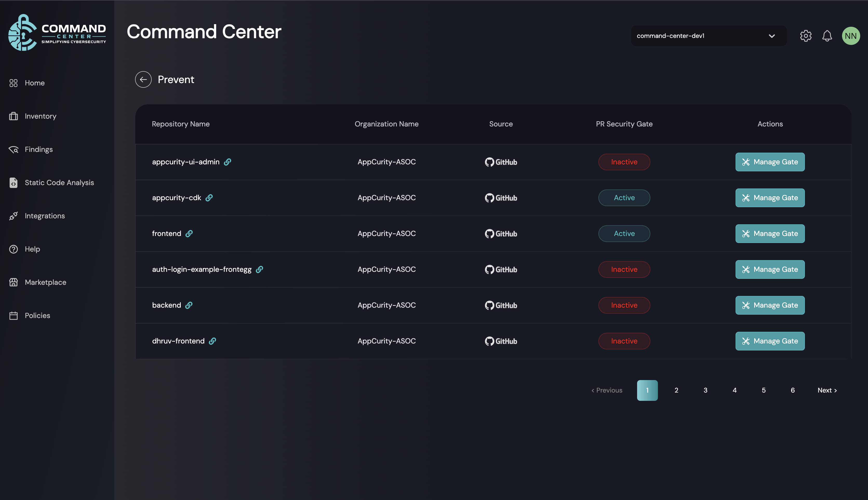868x500 pixels.
Task: Open link icon next to auth-login-example-frontegg
Action: pyautogui.click(x=260, y=269)
